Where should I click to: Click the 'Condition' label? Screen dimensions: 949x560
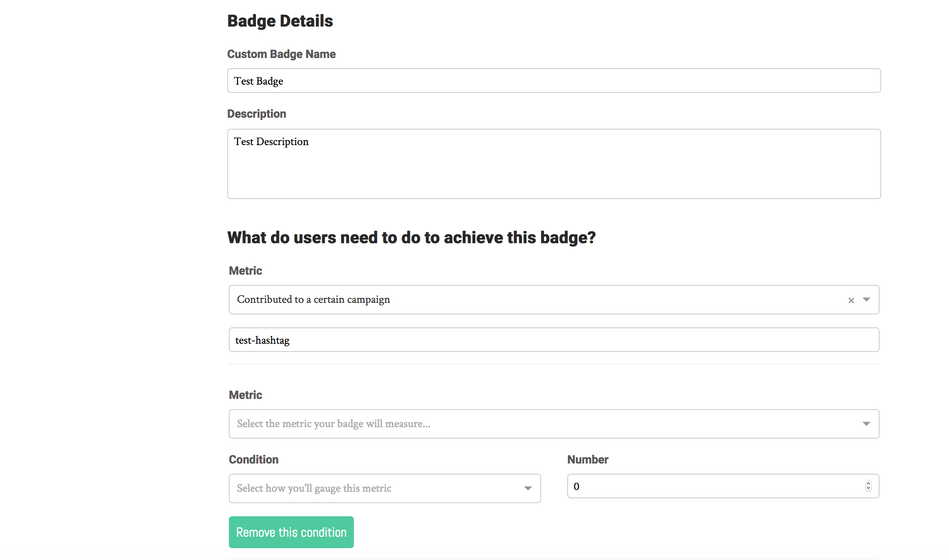click(254, 459)
